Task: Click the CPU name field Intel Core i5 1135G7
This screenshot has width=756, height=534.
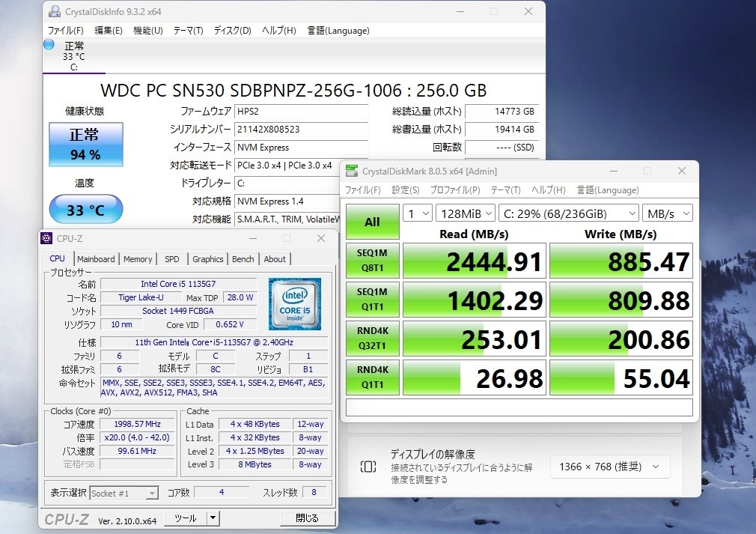Action: coord(178,284)
